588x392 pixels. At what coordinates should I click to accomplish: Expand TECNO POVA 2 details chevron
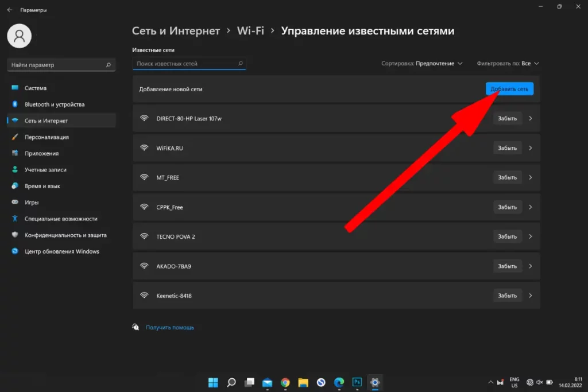530,236
